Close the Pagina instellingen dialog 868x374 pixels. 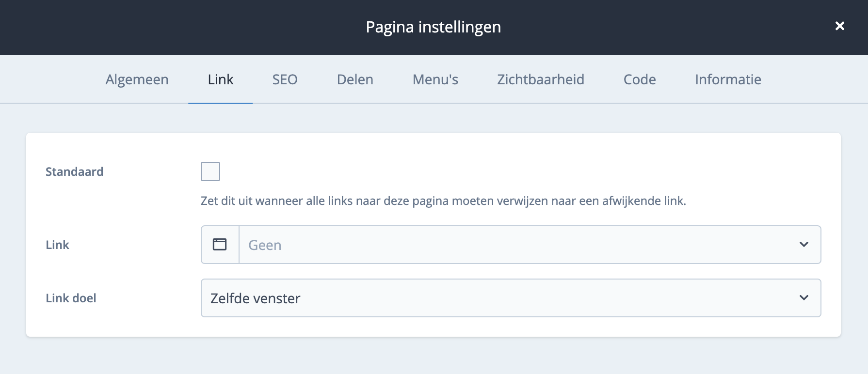click(839, 26)
